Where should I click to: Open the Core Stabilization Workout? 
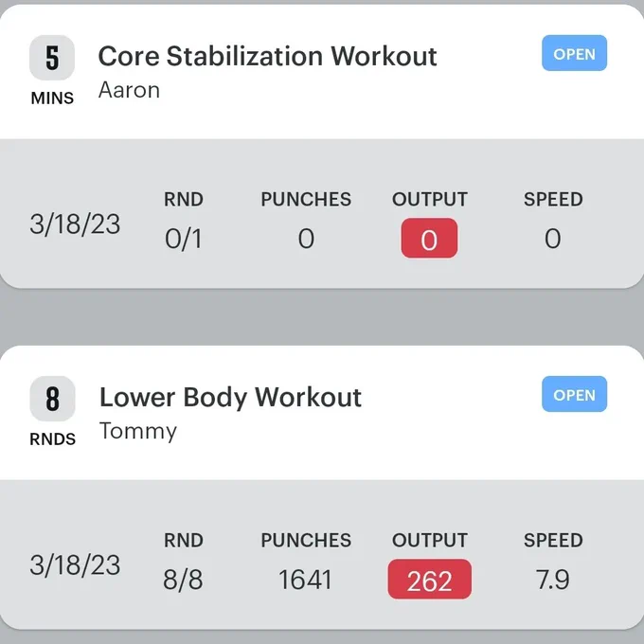pyautogui.click(x=574, y=53)
